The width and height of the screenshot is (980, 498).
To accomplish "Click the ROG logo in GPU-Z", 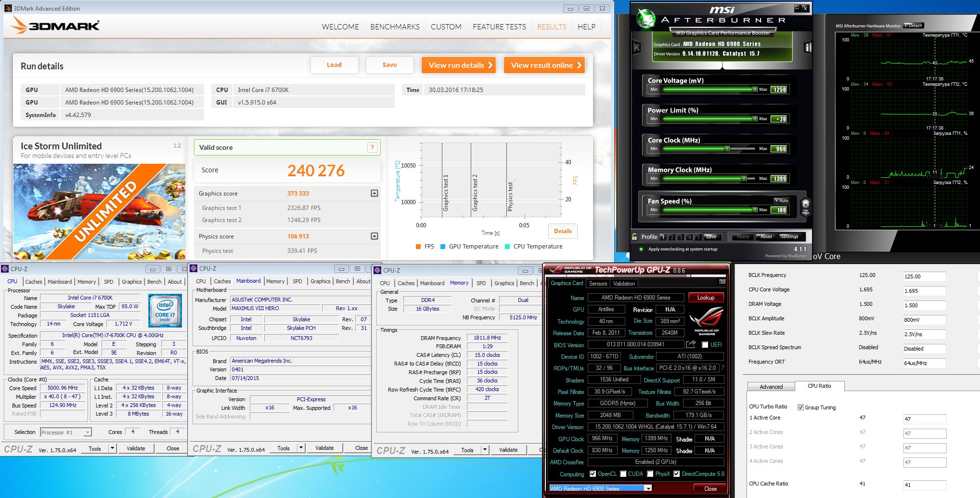I will pyautogui.click(x=707, y=320).
